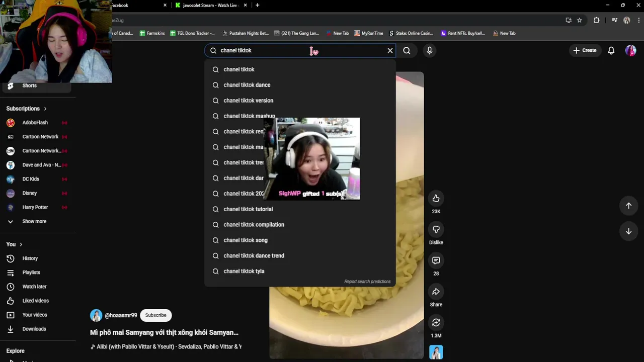Screen dimensions: 644x362
Task: Open The Gang Lan bookmark
Action: (x=297, y=33)
